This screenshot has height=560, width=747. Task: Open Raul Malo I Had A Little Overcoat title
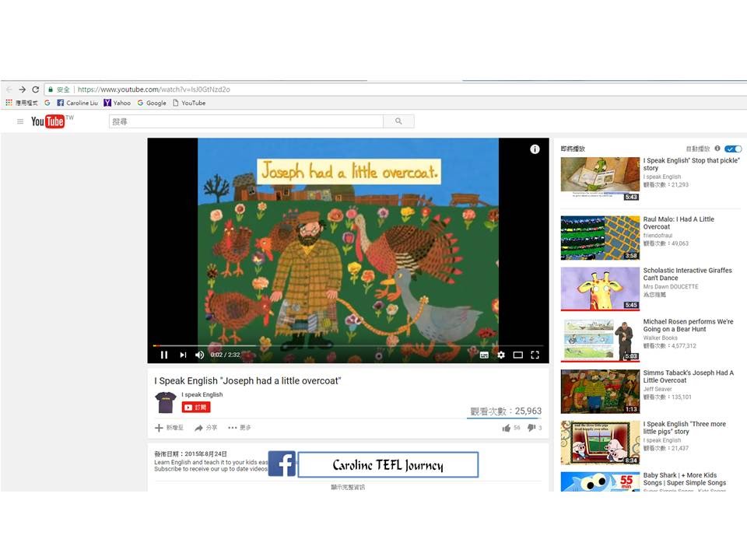click(679, 223)
